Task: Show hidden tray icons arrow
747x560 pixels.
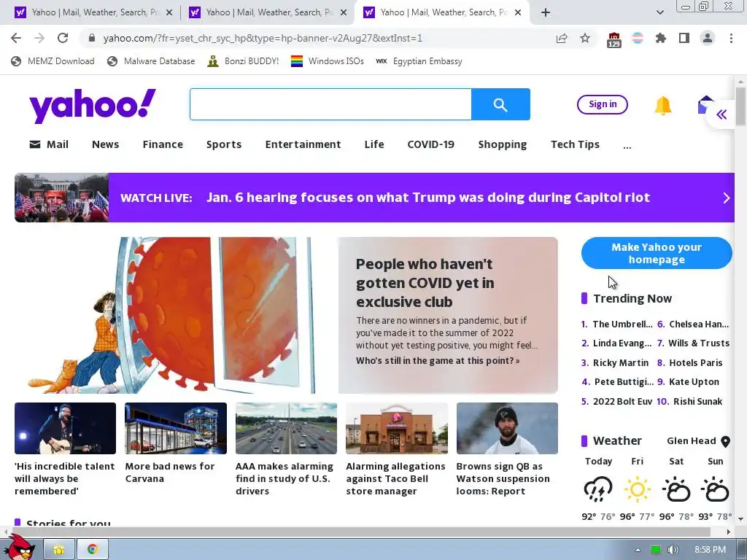Action: 638,550
